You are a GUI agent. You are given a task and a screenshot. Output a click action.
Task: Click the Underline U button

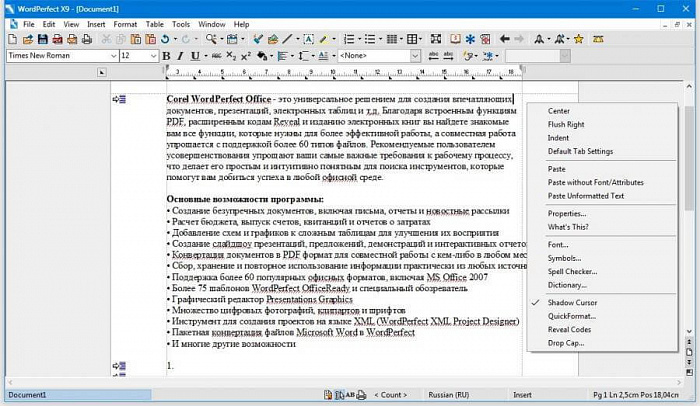(195, 56)
